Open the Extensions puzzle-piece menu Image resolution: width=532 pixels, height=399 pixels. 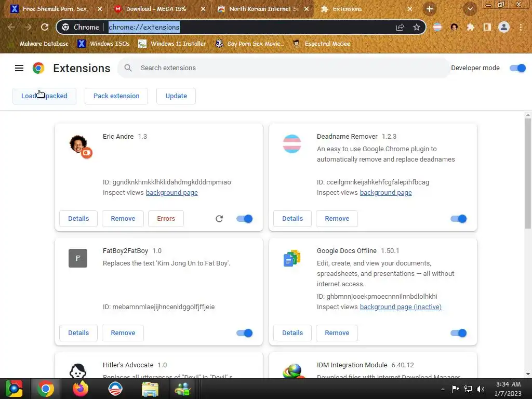click(x=470, y=27)
